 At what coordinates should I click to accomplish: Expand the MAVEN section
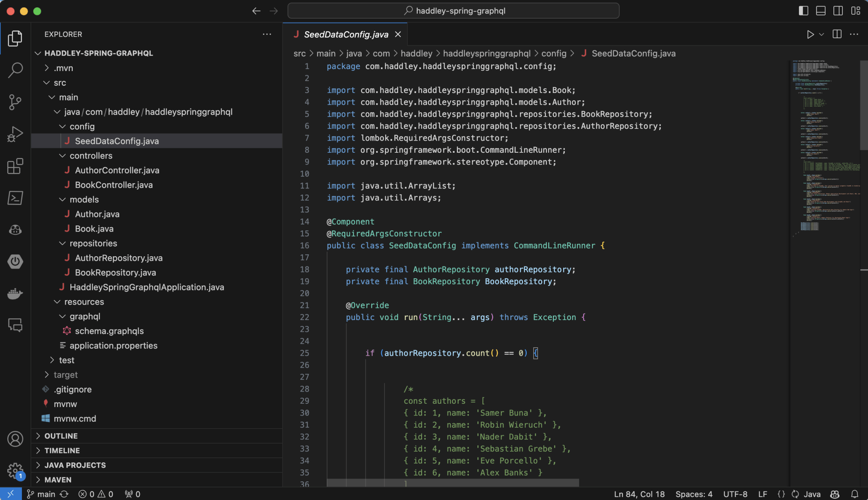point(58,480)
